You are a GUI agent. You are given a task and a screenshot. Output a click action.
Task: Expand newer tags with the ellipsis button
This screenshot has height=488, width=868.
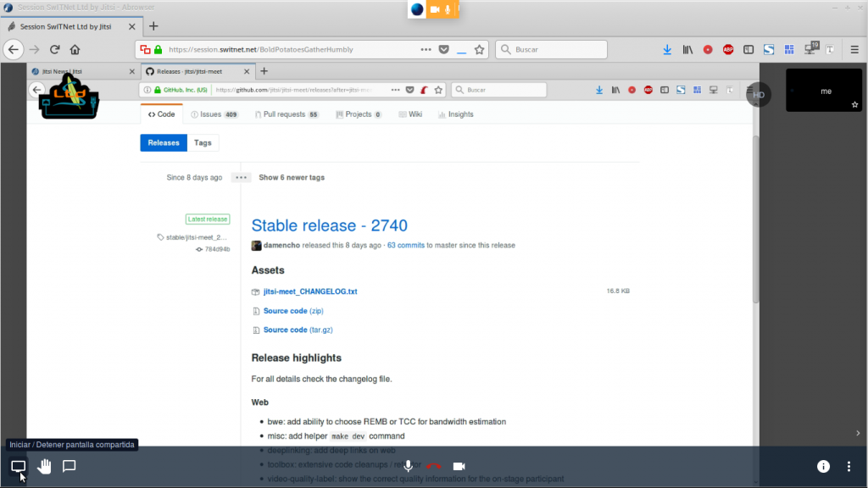241,178
